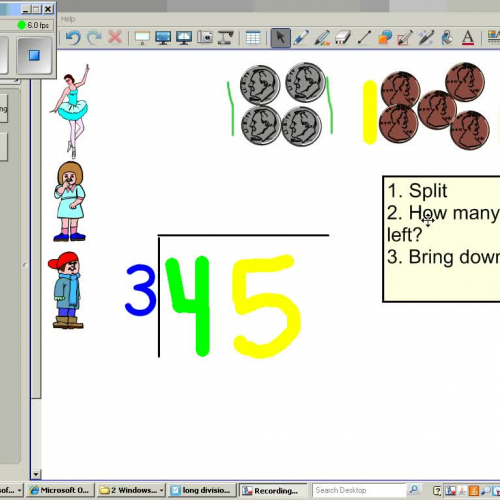Click the 'left?' text in note box
The height and width of the screenshot is (500, 500).
[x=405, y=235]
